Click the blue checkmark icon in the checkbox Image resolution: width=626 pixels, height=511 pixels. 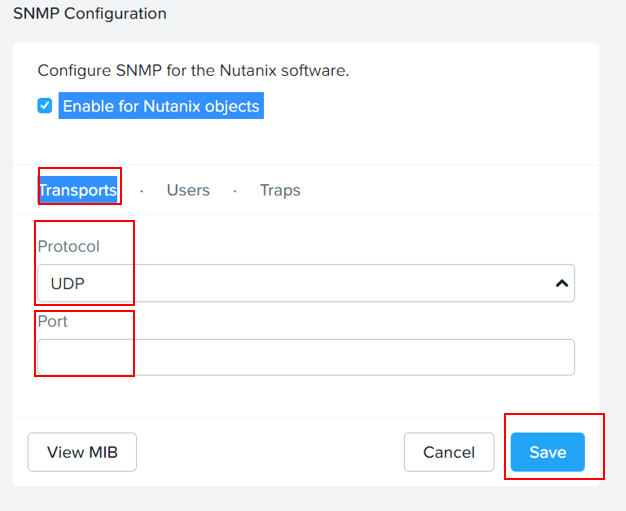(45, 106)
